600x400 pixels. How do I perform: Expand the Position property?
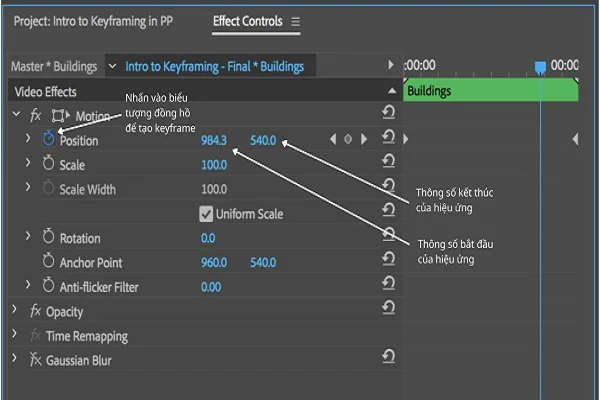[28, 138]
